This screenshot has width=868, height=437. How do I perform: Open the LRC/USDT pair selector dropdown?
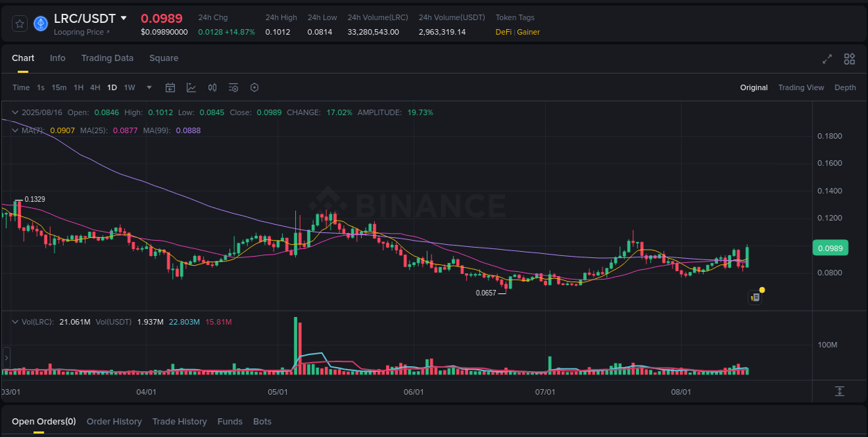pos(90,18)
